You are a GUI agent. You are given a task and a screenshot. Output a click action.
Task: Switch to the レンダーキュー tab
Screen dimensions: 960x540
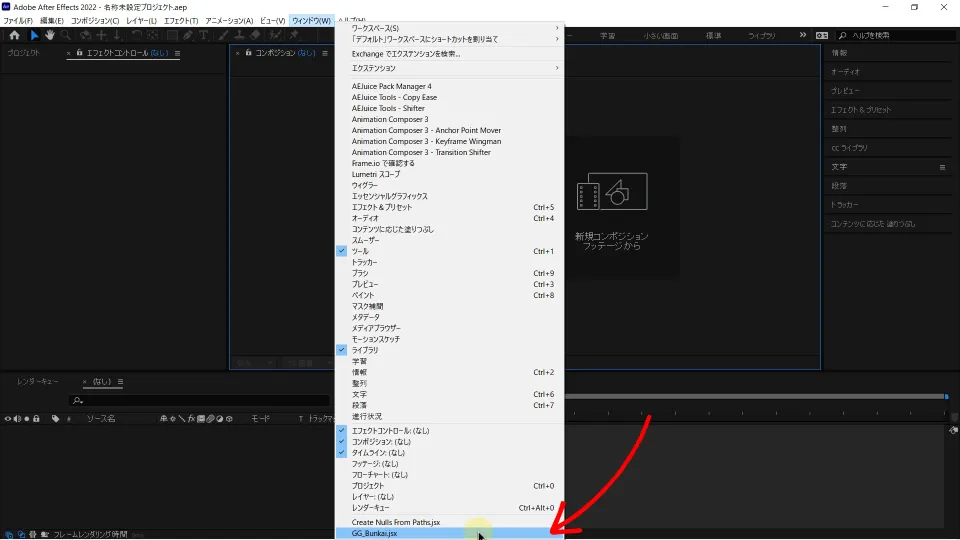[x=38, y=381]
